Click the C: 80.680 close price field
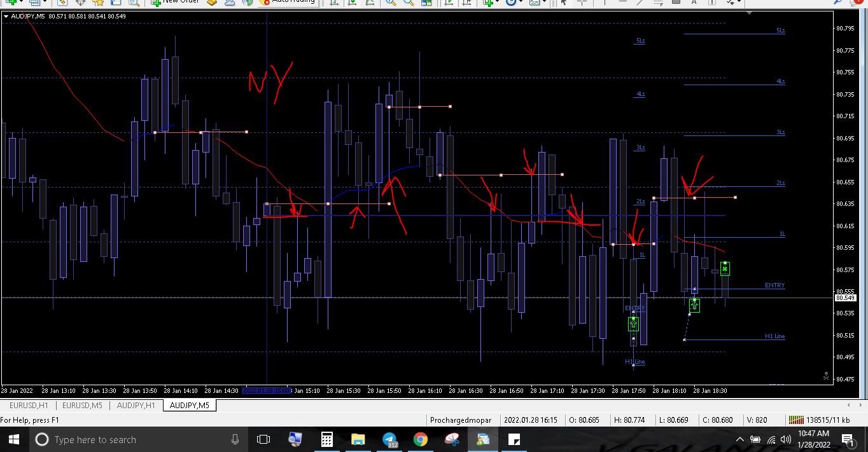The height and width of the screenshot is (452, 868). 717,420
